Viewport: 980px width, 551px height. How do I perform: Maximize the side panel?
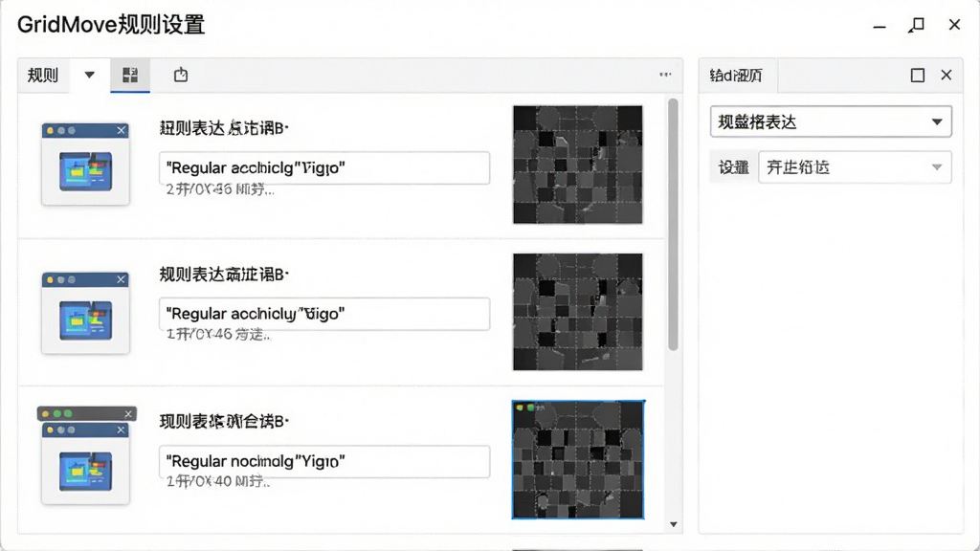point(918,76)
